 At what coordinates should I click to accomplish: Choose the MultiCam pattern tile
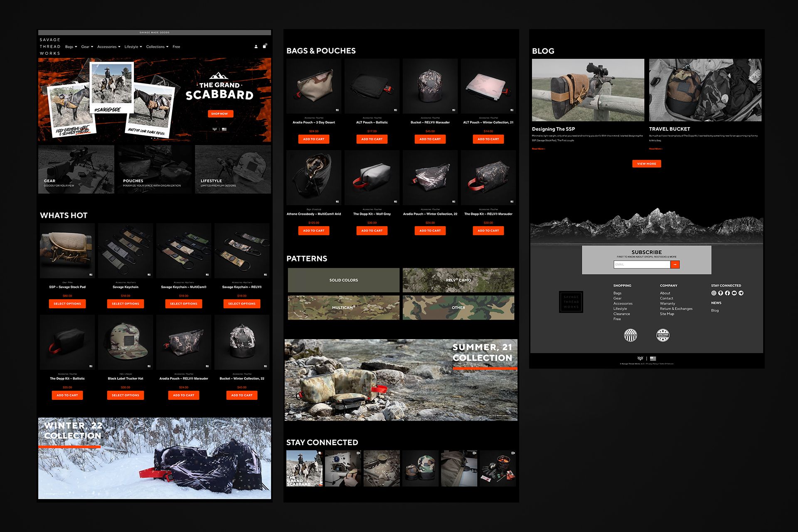coord(344,308)
